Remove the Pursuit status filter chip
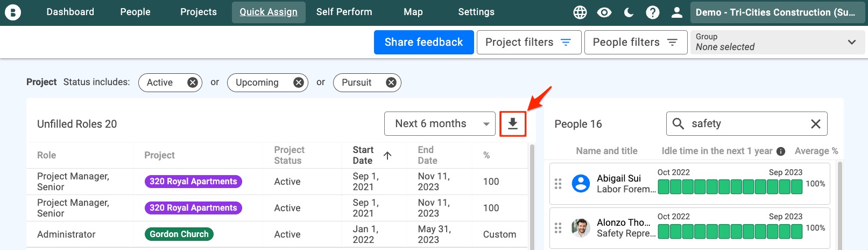The height and width of the screenshot is (250, 868). (x=391, y=82)
